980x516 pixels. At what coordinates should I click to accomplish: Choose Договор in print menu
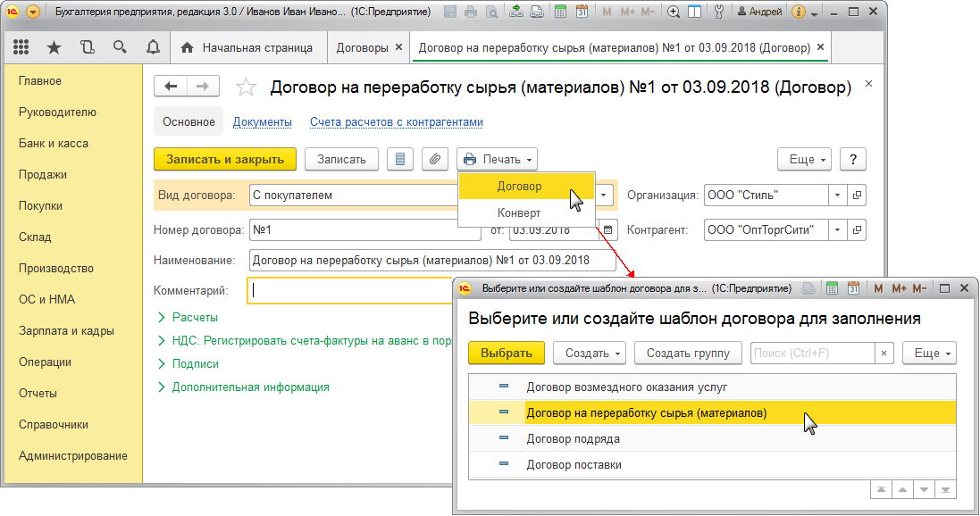tap(526, 187)
